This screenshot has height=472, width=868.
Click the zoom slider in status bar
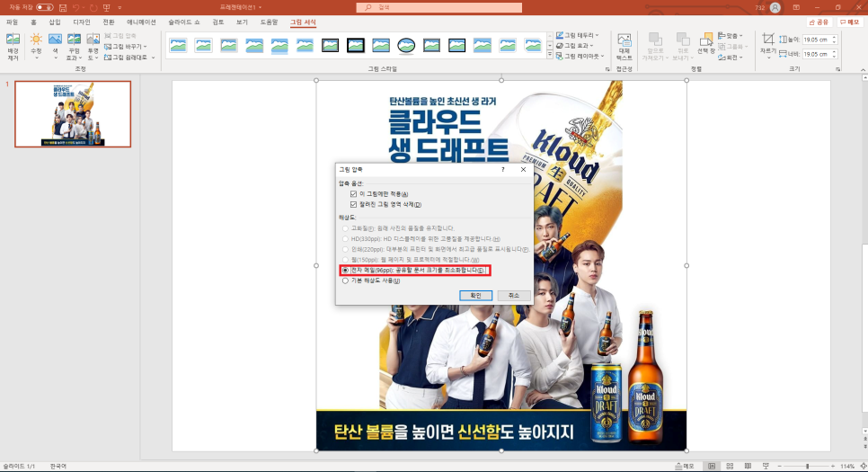point(807,466)
